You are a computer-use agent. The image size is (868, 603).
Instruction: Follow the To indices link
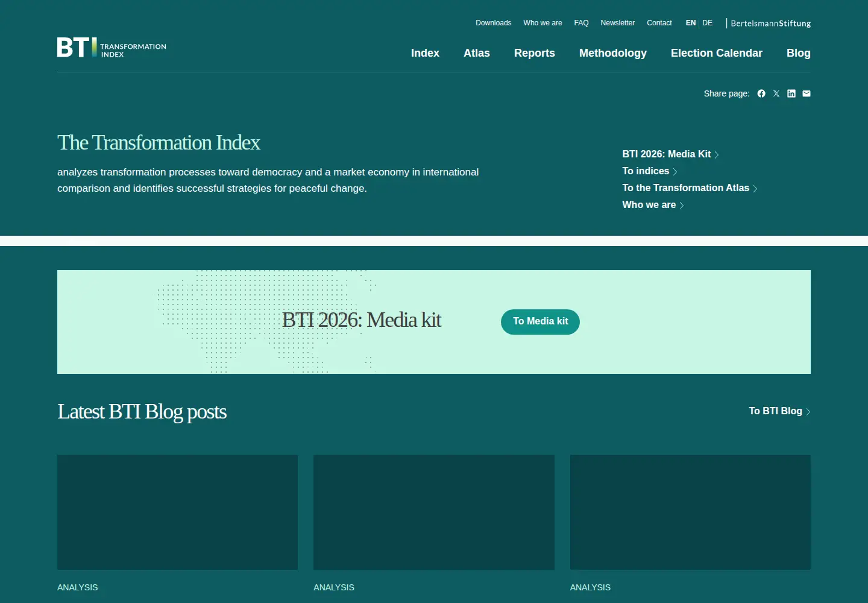650,171
